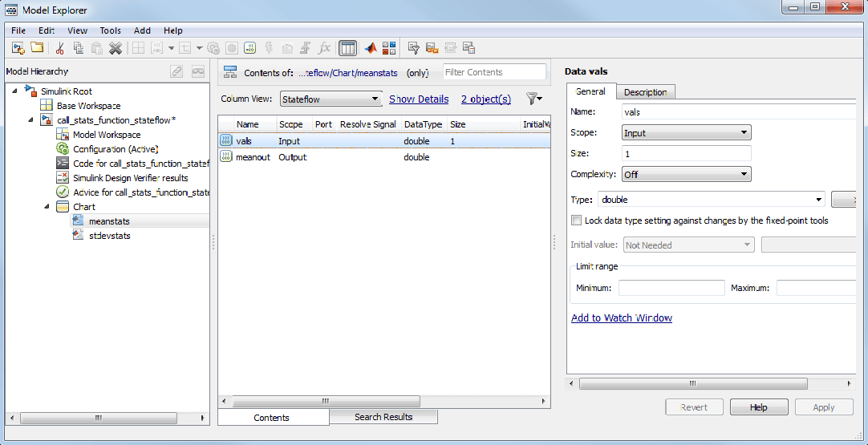Screen dimensions: 868x445
Task: Click the link chain icon in Model Hierarchy
Action: tap(176, 71)
